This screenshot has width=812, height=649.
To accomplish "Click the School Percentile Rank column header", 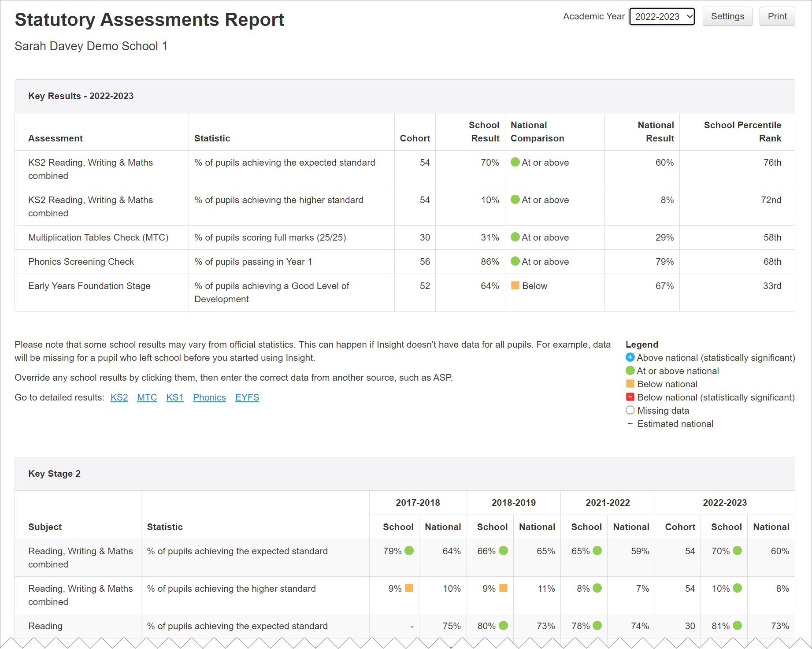I will pyautogui.click(x=742, y=132).
